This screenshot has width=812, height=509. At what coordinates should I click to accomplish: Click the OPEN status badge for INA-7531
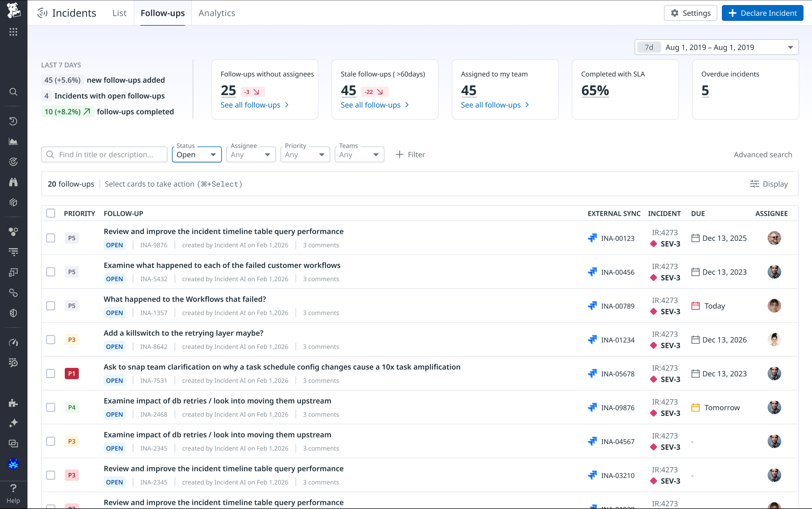point(114,380)
